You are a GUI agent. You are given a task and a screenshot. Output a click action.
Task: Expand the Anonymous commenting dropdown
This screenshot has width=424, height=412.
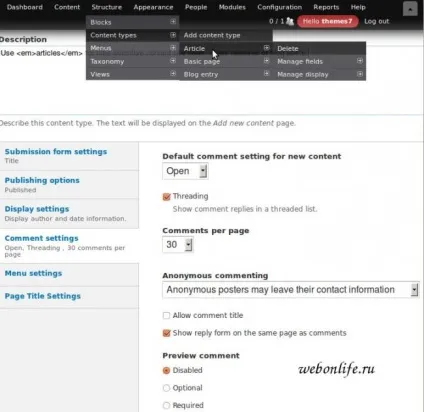[x=291, y=290]
